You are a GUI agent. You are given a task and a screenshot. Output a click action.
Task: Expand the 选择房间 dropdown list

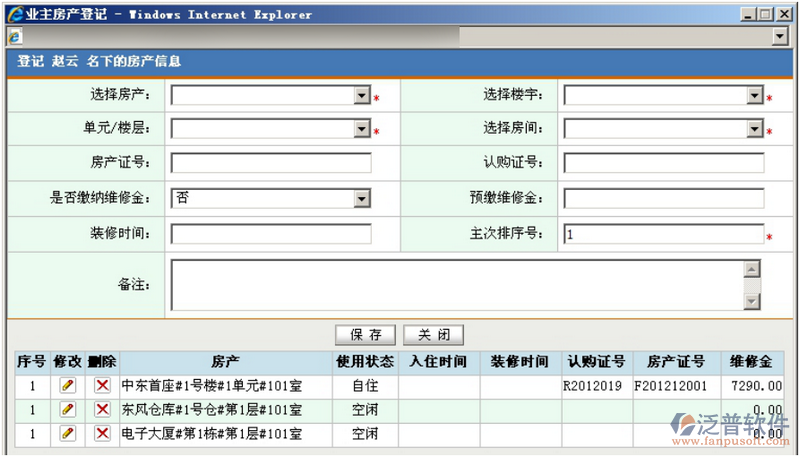point(755,130)
